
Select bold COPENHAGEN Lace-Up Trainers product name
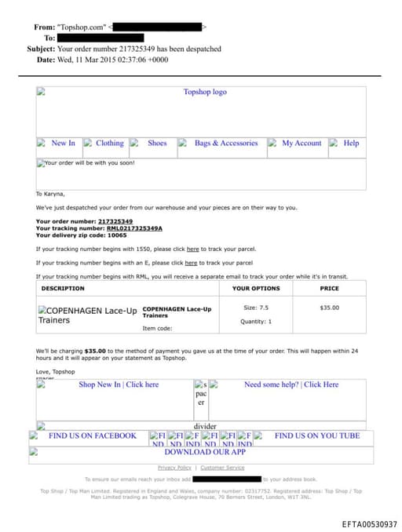coord(177,312)
